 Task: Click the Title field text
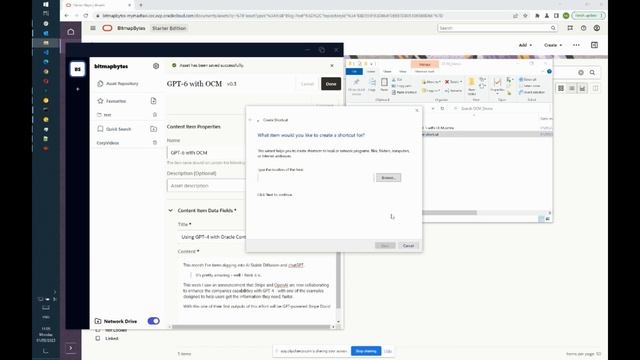click(213, 237)
